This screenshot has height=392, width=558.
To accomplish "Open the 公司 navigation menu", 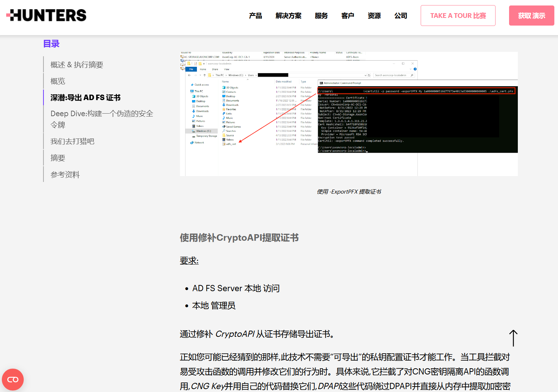I will tap(401, 16).
